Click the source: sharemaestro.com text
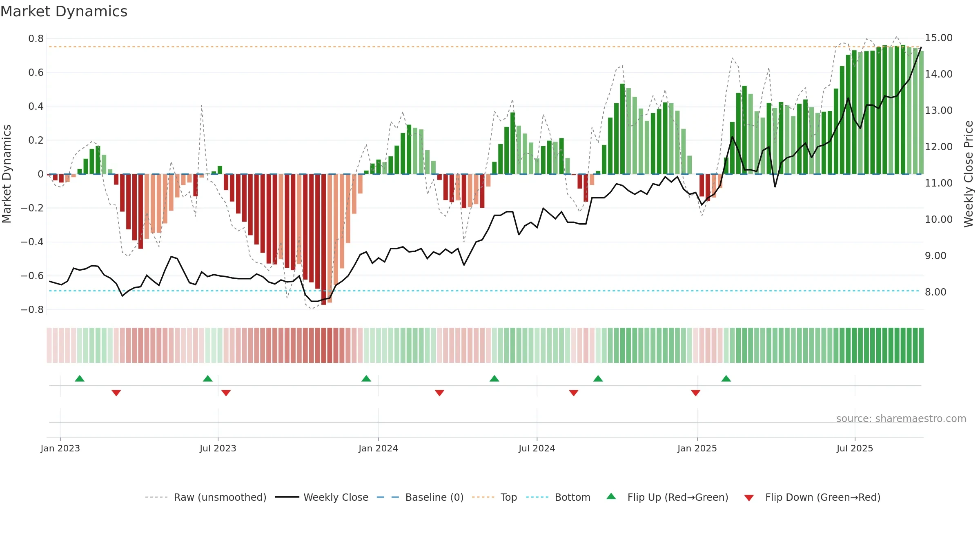 tap(901, 418)
